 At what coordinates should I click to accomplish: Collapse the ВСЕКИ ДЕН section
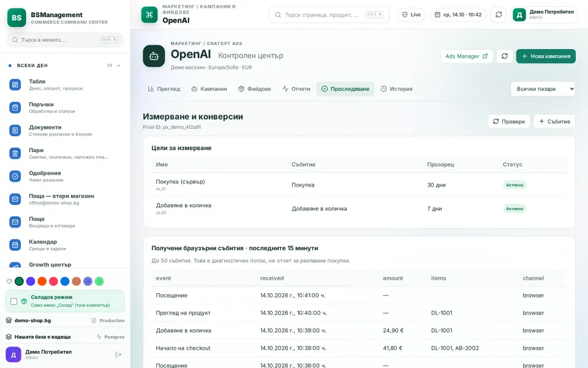[x=118, y=66]
